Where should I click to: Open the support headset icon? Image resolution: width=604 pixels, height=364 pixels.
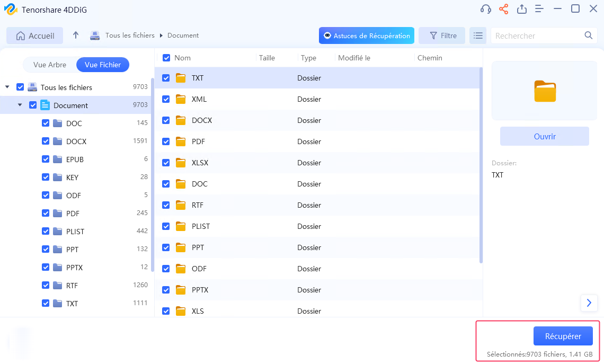tap(486, 9)
